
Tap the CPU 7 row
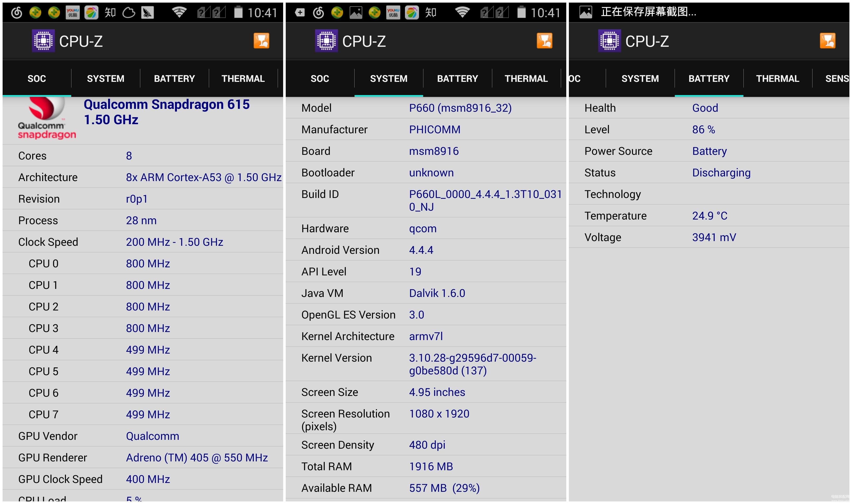[x=143, y=414]
